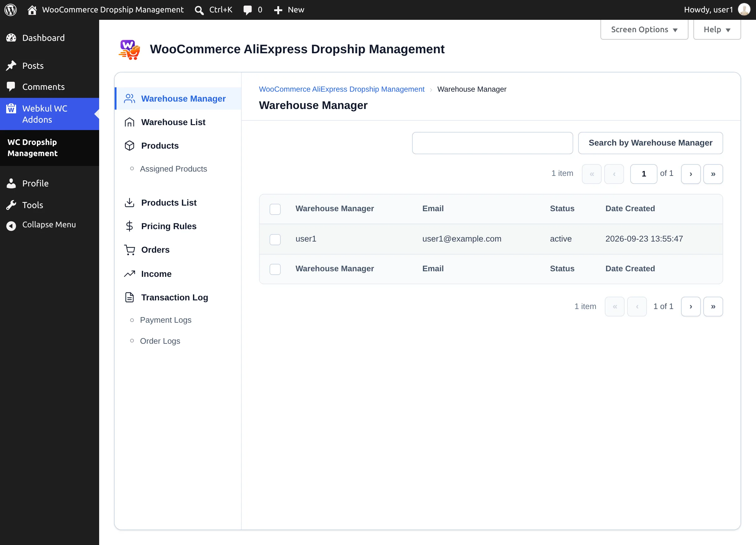Click the Transaction Log document icon
756x545 pixels.
click(129, 297)
